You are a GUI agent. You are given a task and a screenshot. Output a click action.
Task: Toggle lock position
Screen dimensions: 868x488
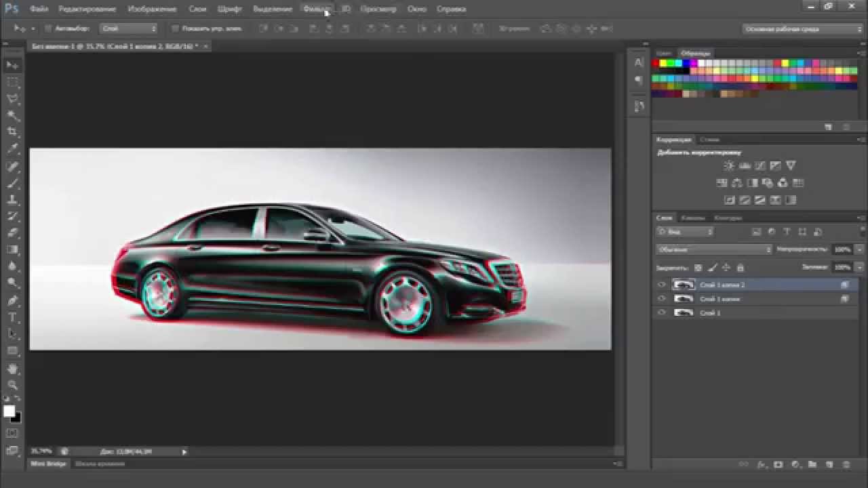click(726, 268)
